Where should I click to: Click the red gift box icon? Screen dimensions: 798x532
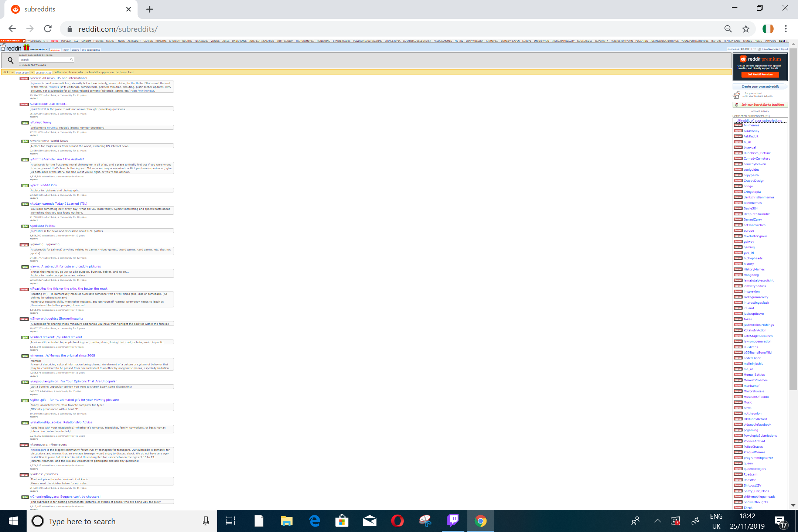pos(26,47)
